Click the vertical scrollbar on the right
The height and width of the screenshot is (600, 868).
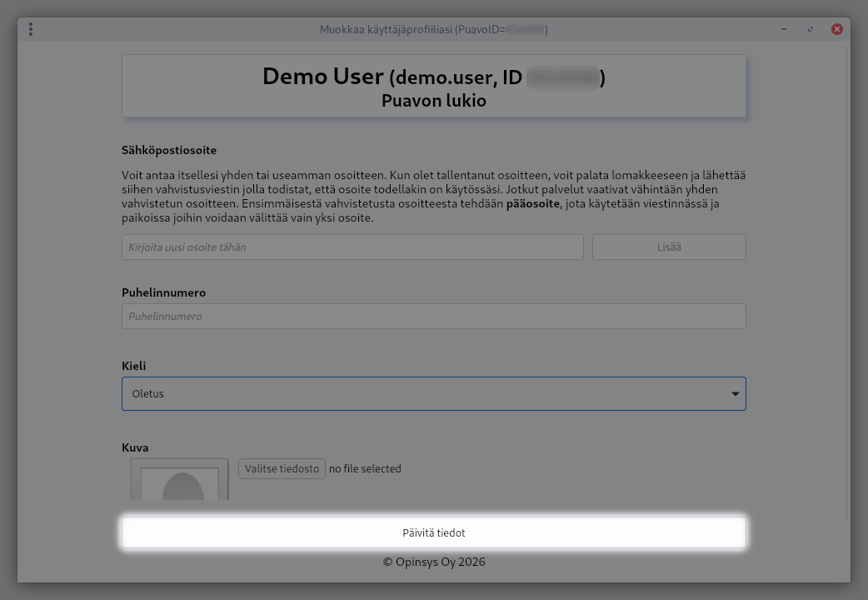847,250
